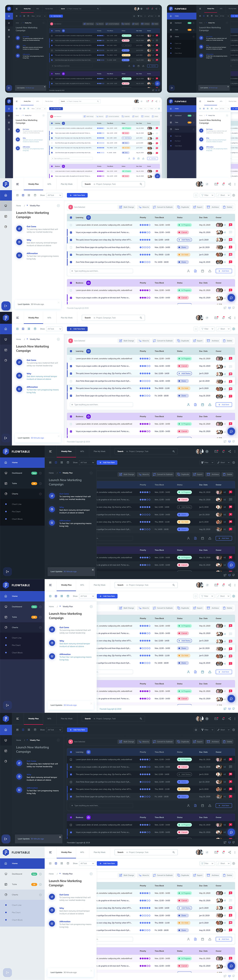Screen dimensions: 238x980
Task: Collapse Charts expander, large dark expanded-sidebar mockup
Action: pos(40,494)
